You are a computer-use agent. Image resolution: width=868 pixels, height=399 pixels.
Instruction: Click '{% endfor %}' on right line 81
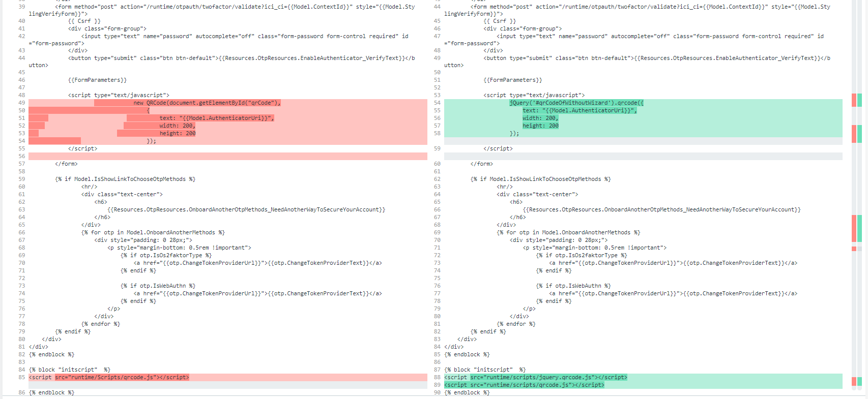[x=516, y=324]
